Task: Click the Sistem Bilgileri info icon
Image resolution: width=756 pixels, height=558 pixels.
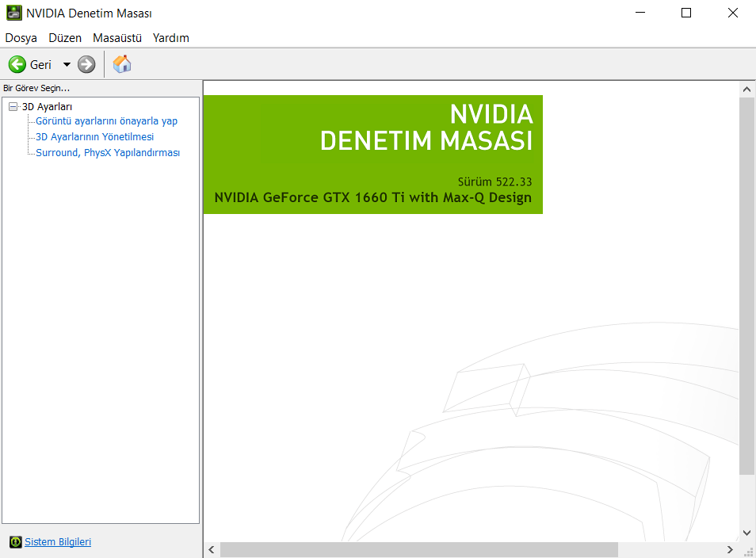Action: click(15, 542)
